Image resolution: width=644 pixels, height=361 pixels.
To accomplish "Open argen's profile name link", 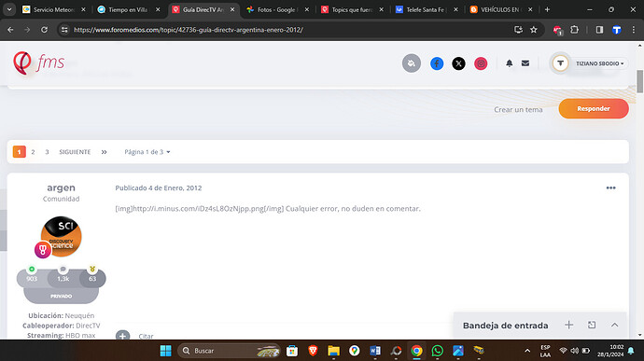I will click(x=61, y=187).
